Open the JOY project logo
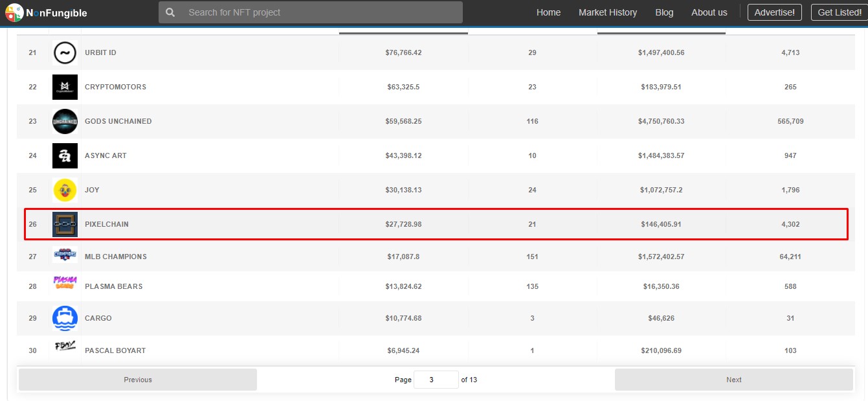 click(65, 190)
